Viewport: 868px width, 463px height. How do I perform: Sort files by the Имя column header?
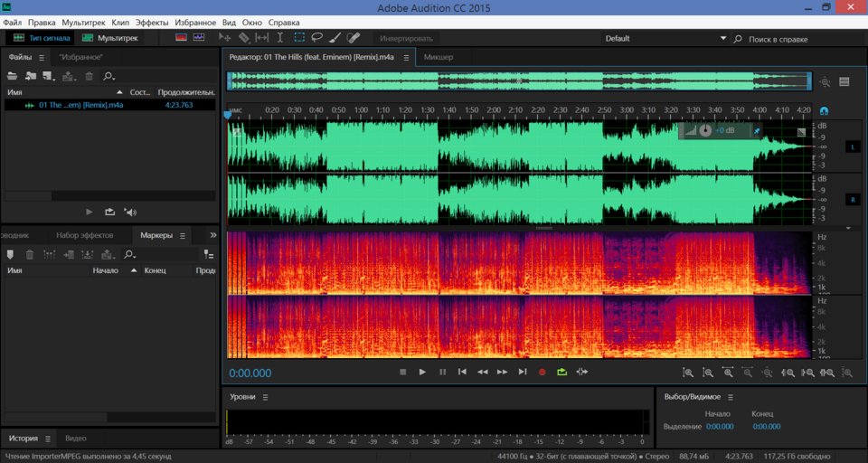click(x=65, y=92)
